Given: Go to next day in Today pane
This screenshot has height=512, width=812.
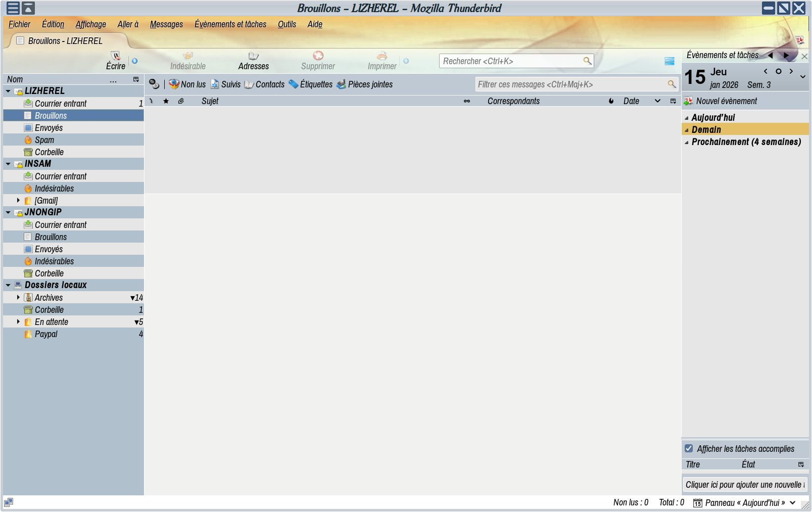Looking at the screenshot, I should [791, 71].
